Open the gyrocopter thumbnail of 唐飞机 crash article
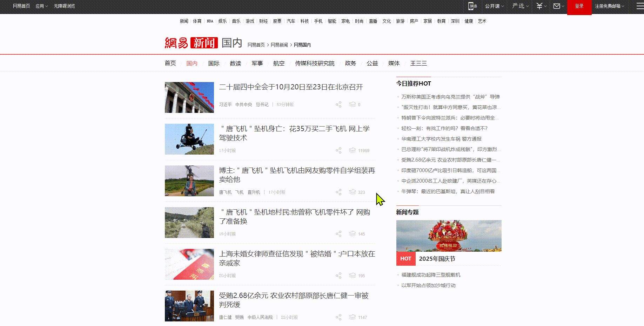This screenshot has height=326, width=644. [189, 139]
